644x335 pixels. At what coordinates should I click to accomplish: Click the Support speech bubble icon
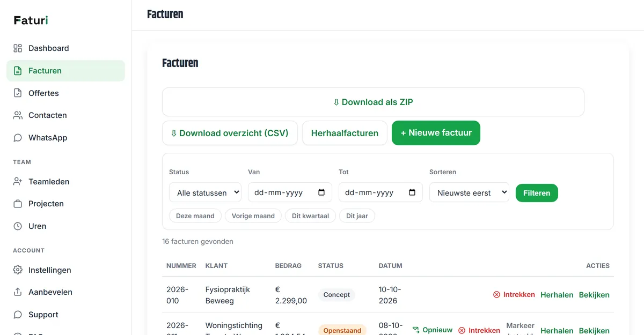point(18,315)
